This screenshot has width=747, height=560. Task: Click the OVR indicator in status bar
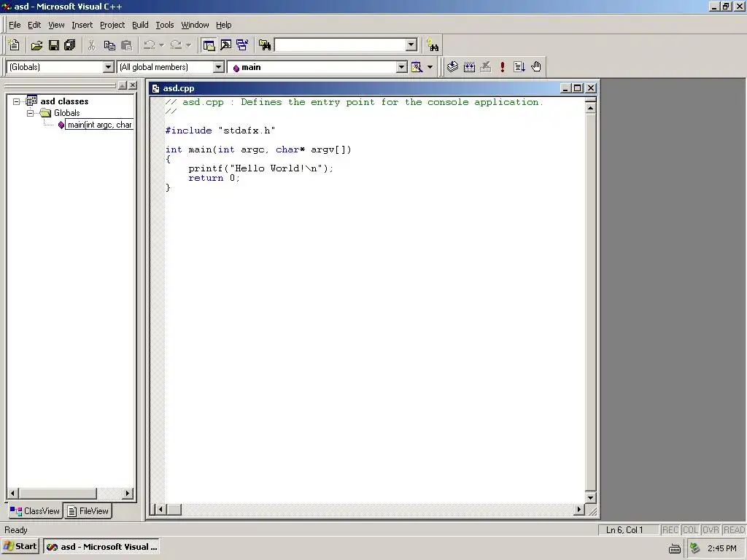point(711,530)
